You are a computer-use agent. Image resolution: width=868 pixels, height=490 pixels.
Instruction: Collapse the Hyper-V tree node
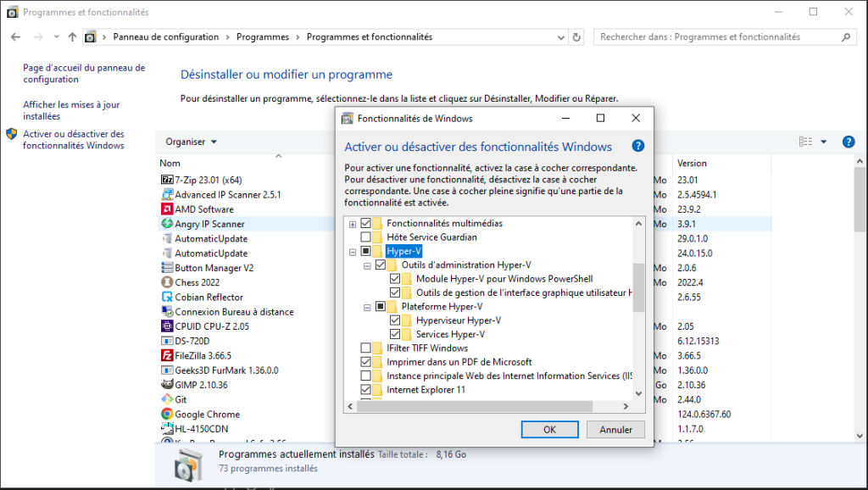(x=353, y=252)
